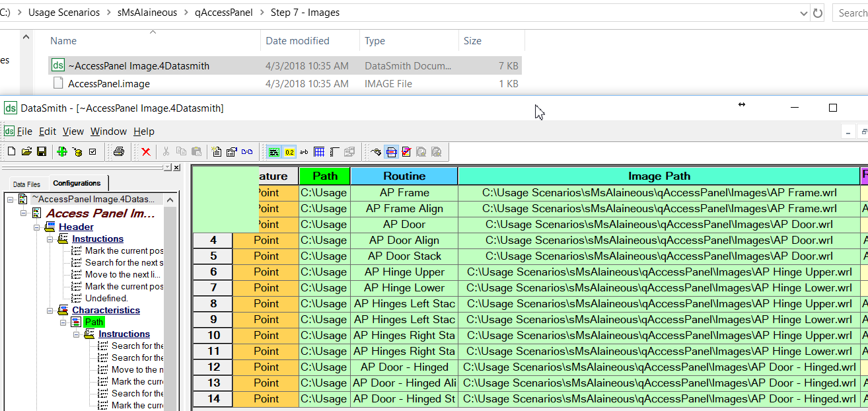The height and width of the screenshot is (411, 868).
Task: Click the Open folder toolbar icon
Action: click(x=26, y=152)
